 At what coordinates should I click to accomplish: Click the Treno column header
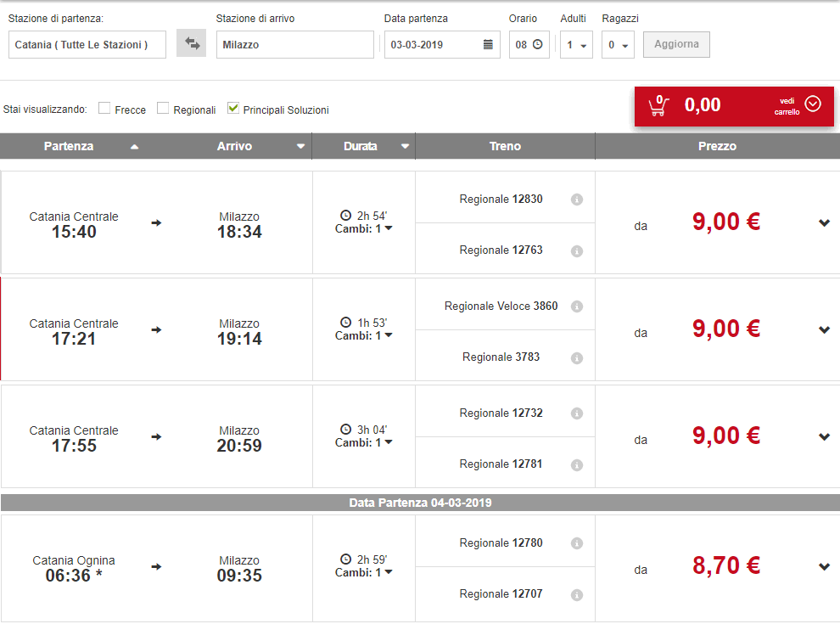(505, 146)
